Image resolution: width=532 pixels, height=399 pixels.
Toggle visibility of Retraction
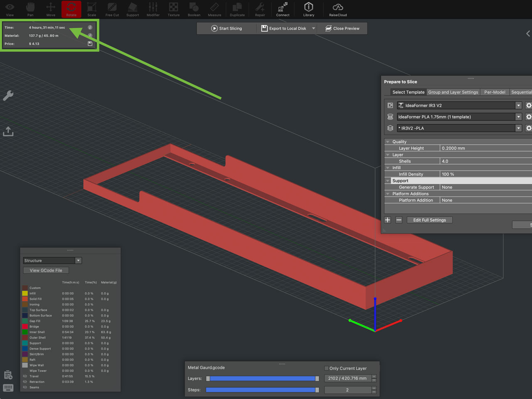pos(25,382)
